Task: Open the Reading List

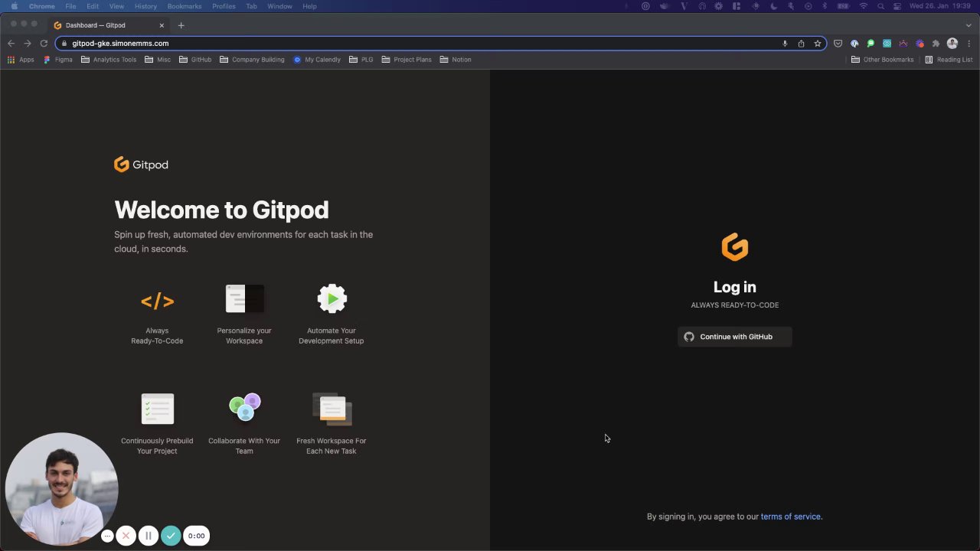Action: click(949, 60)
